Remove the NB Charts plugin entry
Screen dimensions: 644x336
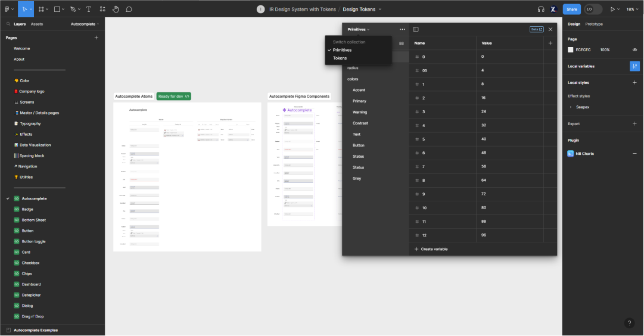point(634,154)
